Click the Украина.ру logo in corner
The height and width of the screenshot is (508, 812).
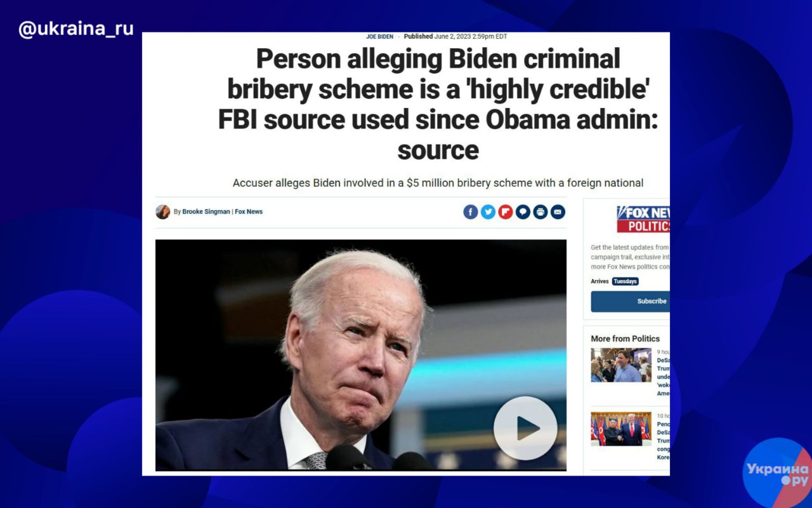pyautogui.click(x=777, y=472)
